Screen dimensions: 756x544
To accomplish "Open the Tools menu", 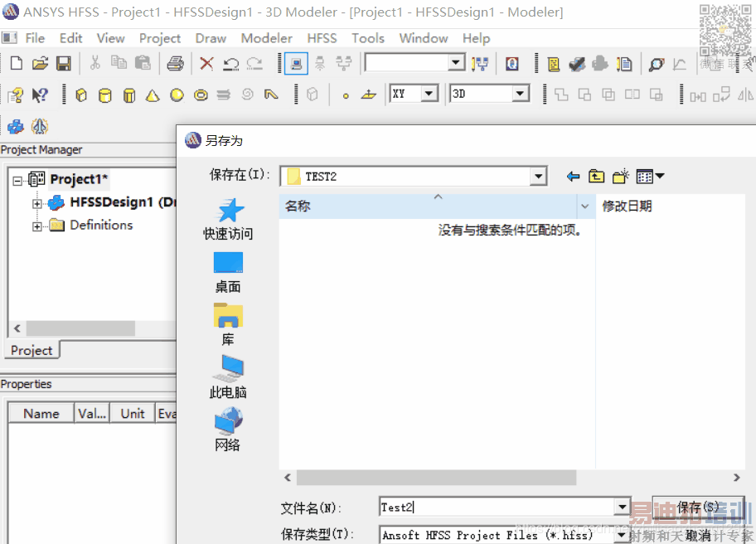I will pos(368,38).
